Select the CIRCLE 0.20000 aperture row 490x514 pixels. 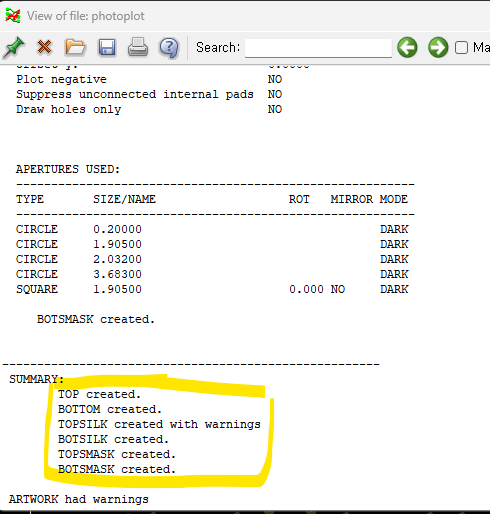(212, 229)
